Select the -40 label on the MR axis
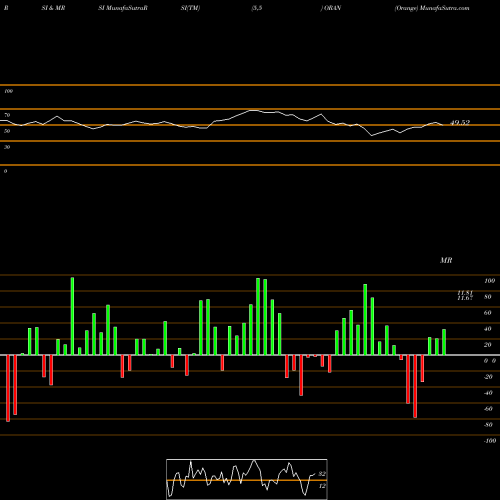The width and height of the screenshot is (500, 500). tap(488, 393)
